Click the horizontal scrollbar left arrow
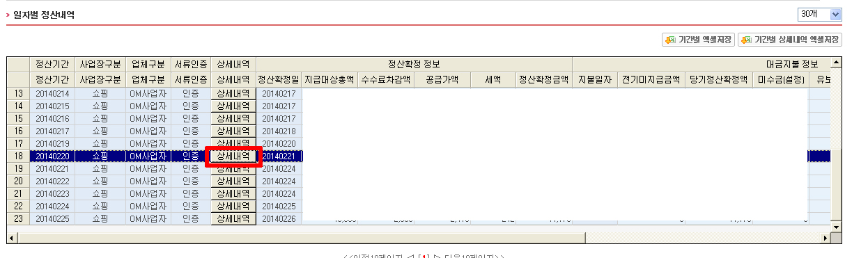 (x=12, y=238)
